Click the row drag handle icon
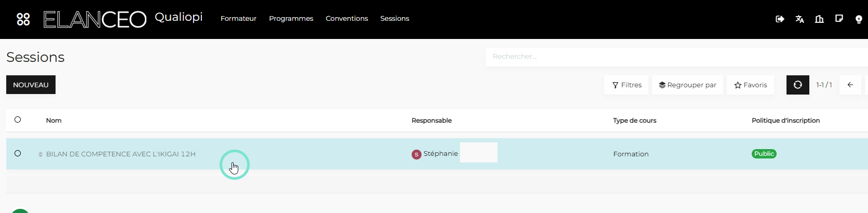Screen dimensions: 868x213 [40, 154]
